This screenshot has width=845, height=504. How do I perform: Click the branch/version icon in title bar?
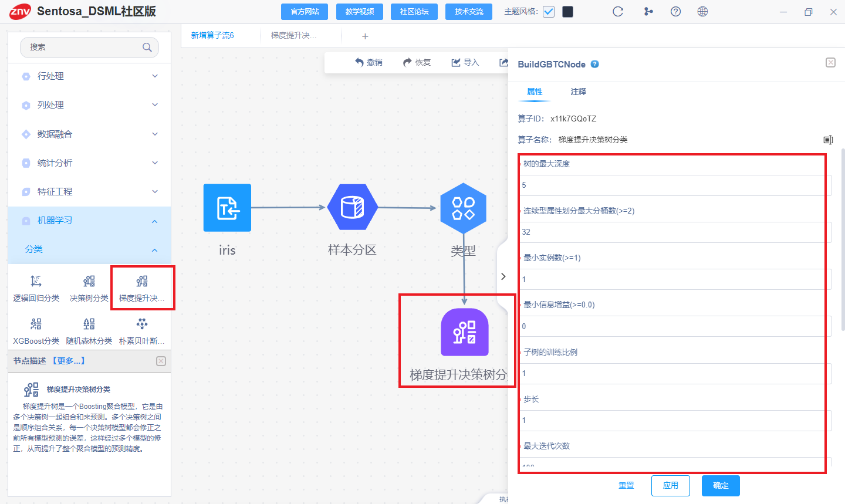(x=648, y=12)
